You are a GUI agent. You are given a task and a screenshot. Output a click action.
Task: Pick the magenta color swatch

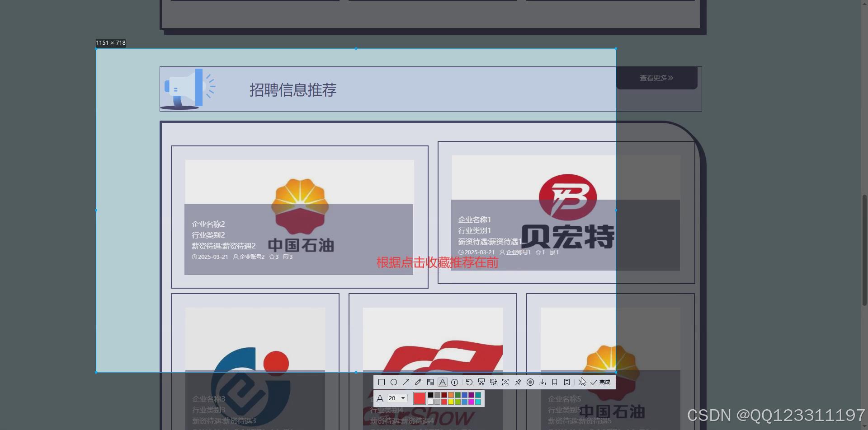click(472, 402)
